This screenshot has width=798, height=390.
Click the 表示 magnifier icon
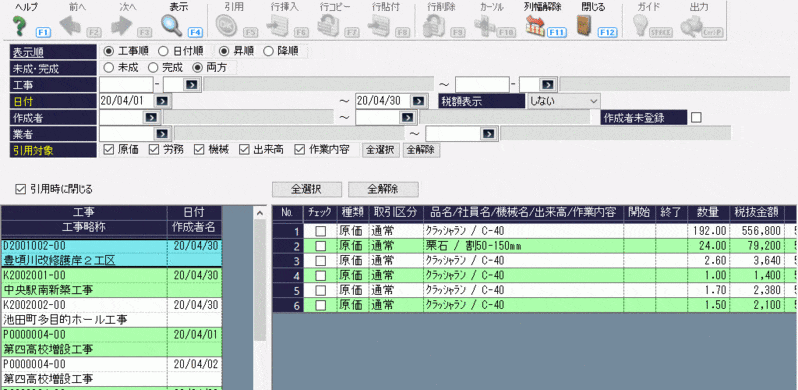[172, 25]
